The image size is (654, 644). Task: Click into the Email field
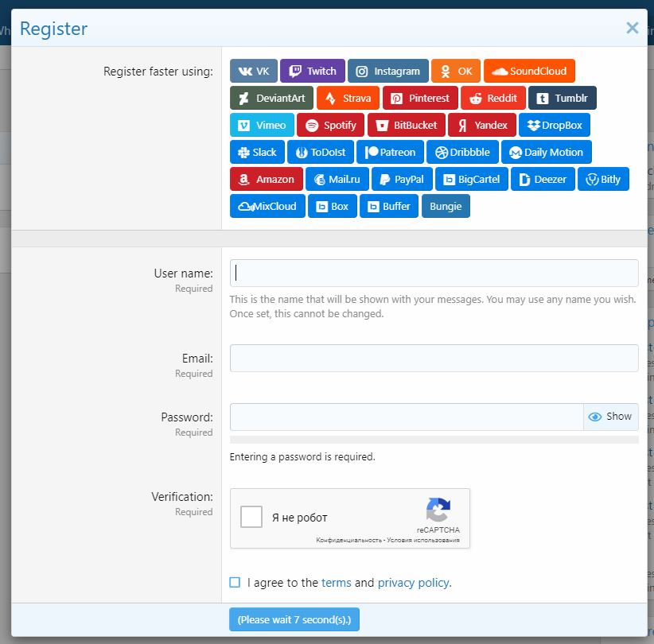click(x=434, y=358)
